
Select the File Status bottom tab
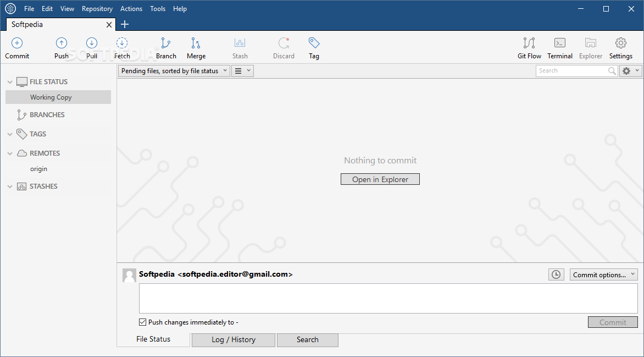[153, 339]
